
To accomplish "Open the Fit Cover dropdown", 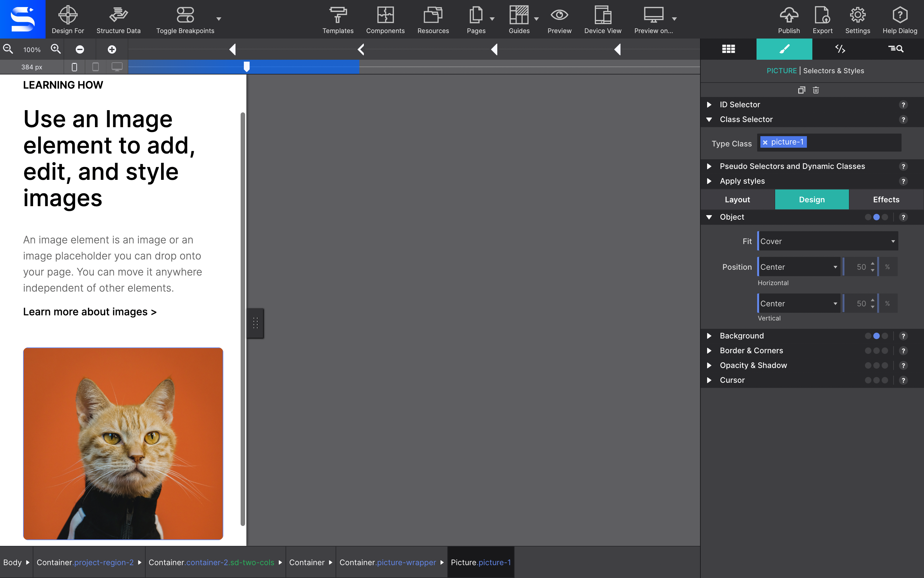I will [x=827, y=241].
